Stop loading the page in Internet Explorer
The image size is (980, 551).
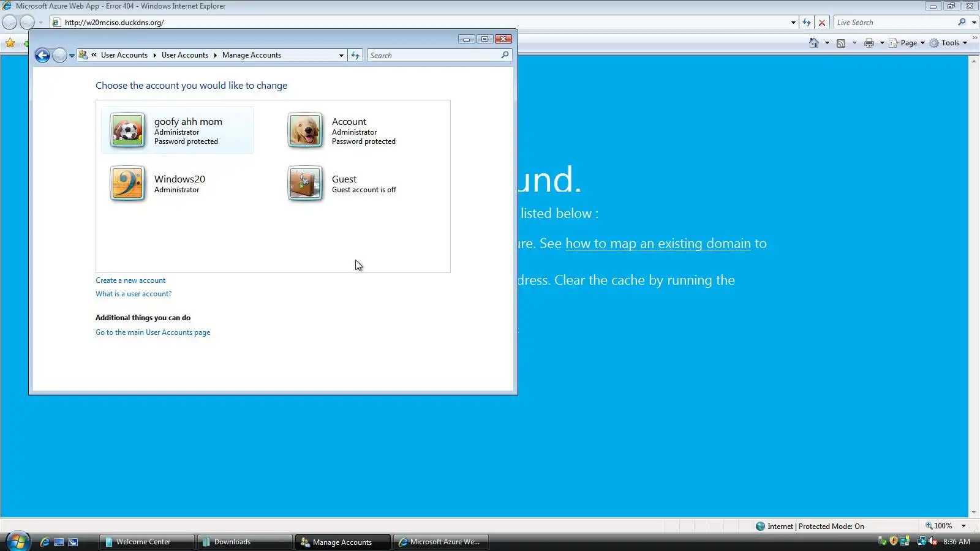coord(822,23)
